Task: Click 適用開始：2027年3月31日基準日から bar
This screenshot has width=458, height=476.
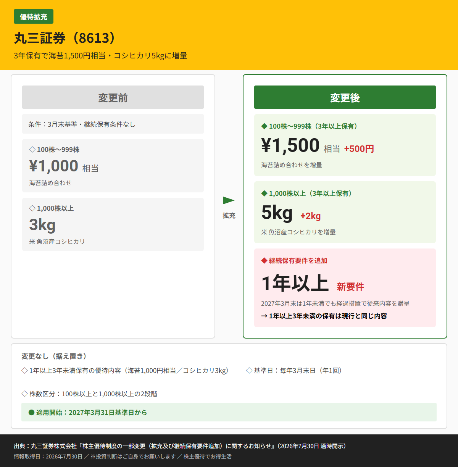Action: point(229,412)
